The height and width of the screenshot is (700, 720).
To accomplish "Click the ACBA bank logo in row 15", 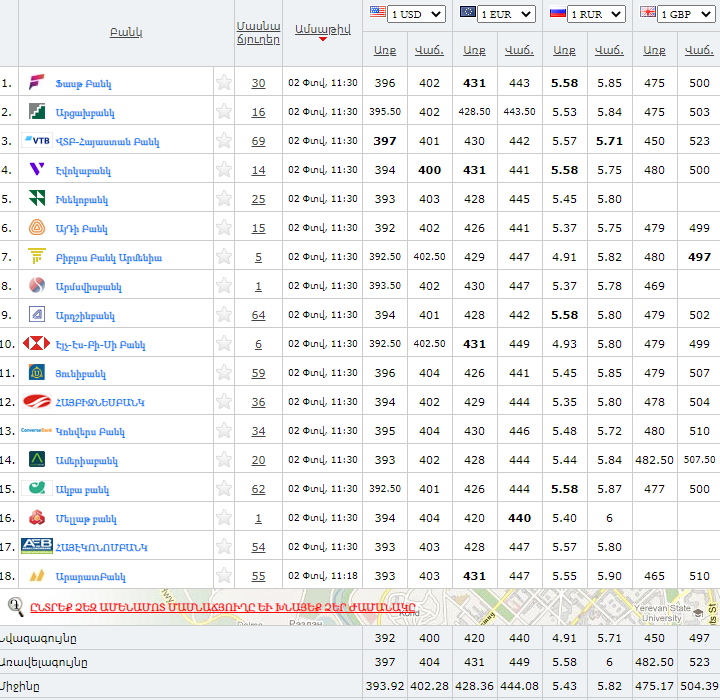I will pos(37,488).
